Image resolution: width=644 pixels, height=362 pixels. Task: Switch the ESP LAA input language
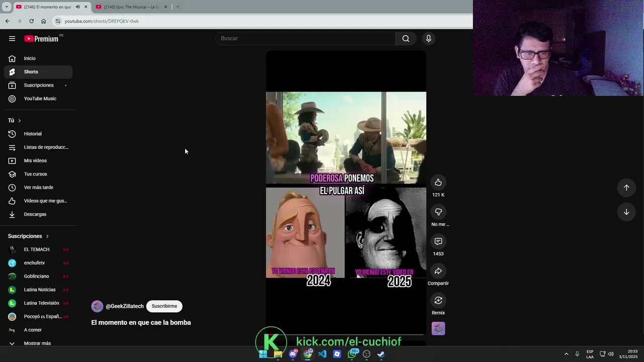pos(590,354)
